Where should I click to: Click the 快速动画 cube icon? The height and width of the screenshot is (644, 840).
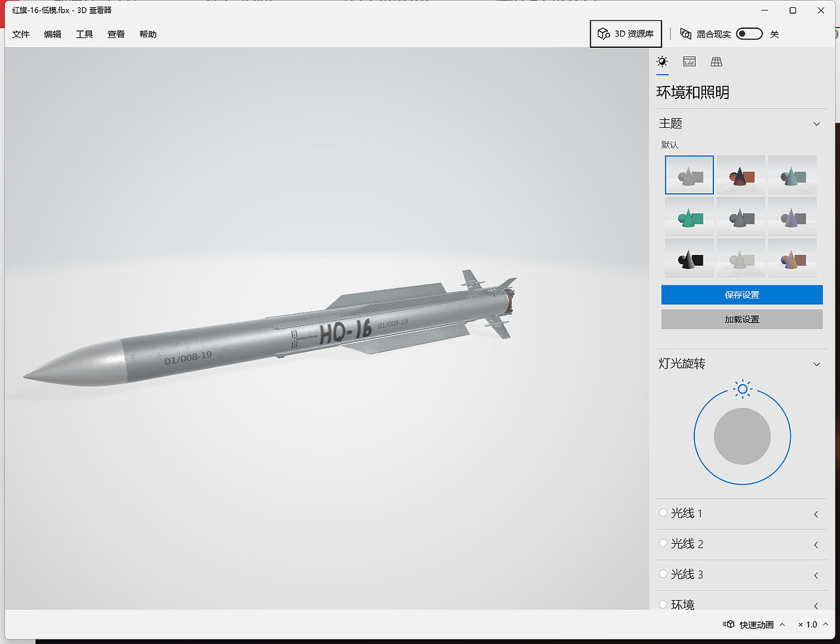click(x=728, y=624)
